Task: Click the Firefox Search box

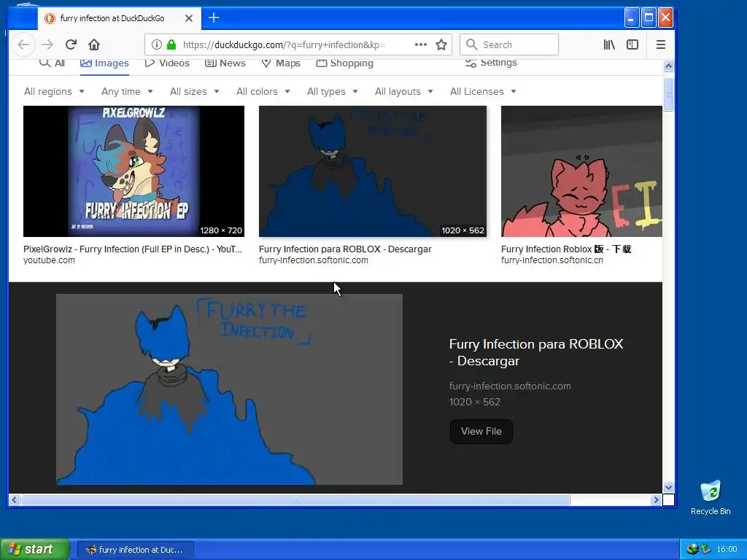Action: (508, 44)
